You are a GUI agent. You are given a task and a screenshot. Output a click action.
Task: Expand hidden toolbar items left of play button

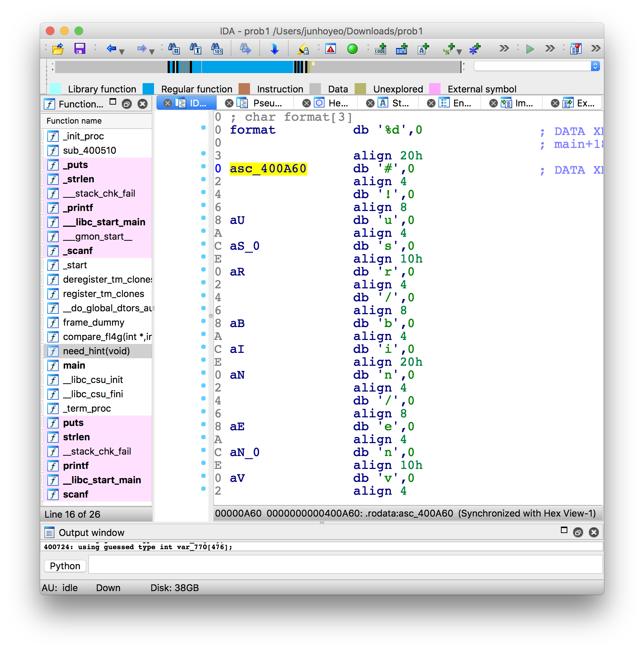pos(504,48)
